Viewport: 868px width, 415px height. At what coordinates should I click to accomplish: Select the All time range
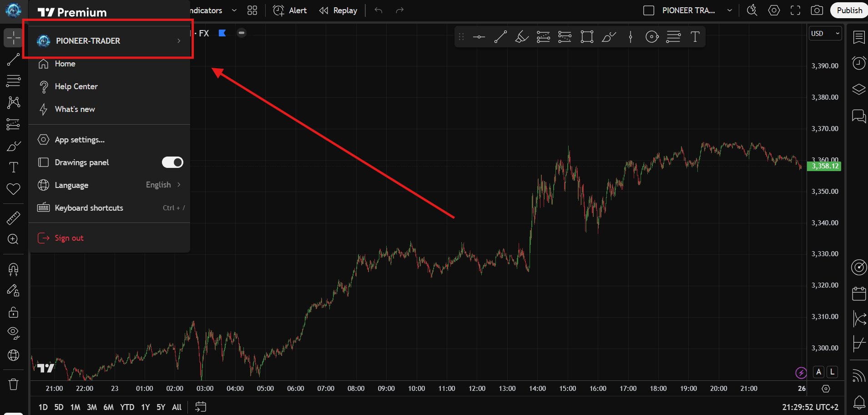click(177, 407)
